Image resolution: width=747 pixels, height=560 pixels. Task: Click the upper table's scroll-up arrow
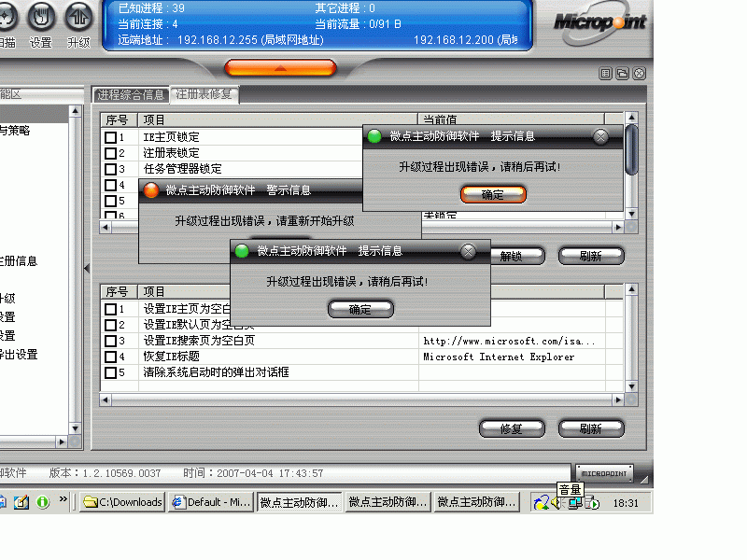tap(632, 118)
